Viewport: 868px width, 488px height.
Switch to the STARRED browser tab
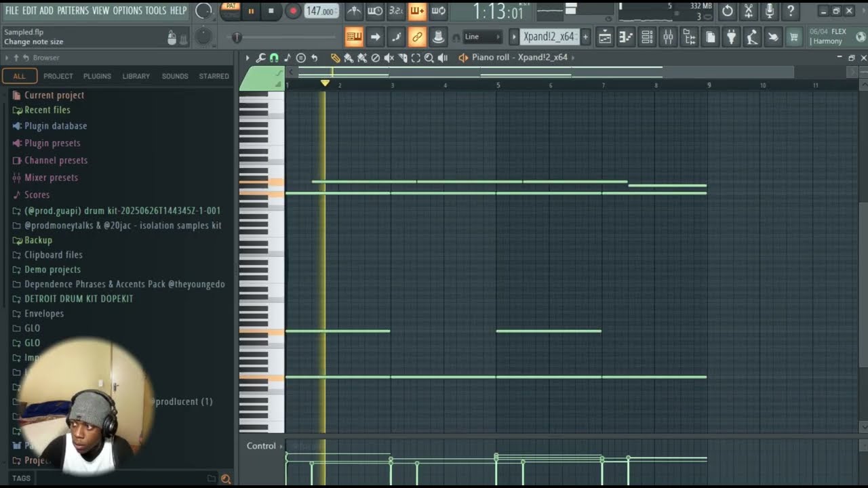(214, 76)
